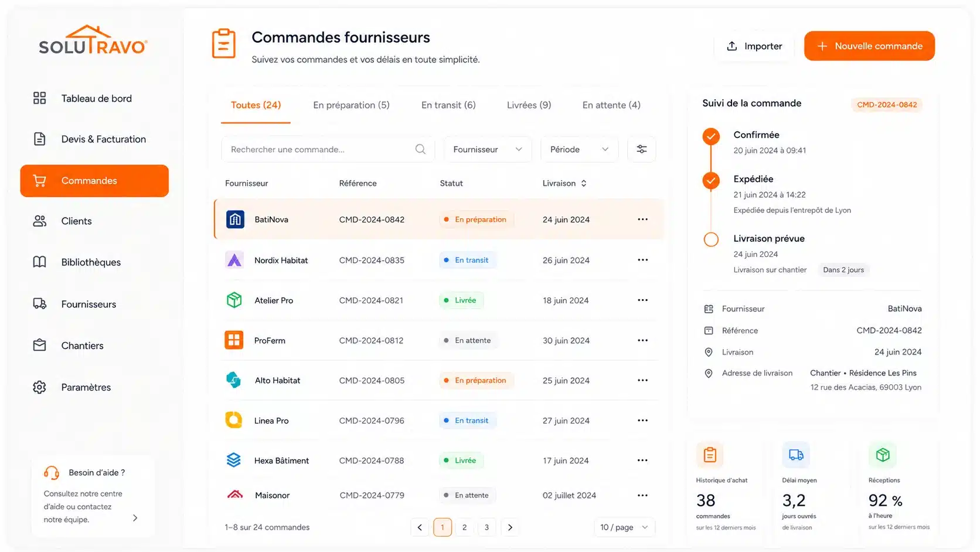980x552 pixels.
Task: Open the three-dot menu for ProFerm
Action: pyautogui.click(x=642, y=340)
